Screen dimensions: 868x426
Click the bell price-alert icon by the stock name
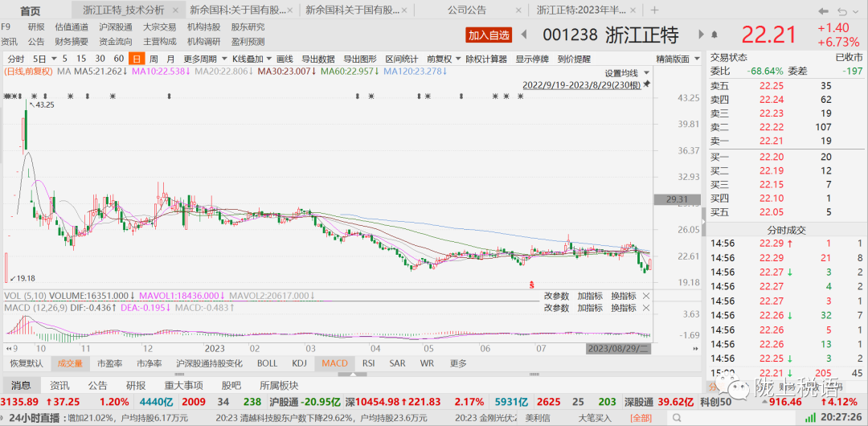coord(714,35)
